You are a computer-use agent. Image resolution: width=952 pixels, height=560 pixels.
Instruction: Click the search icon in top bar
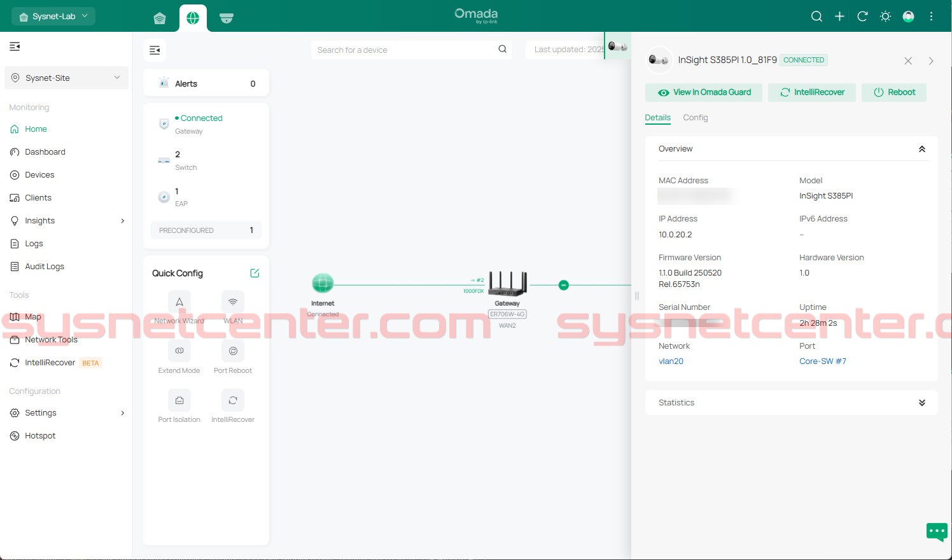pyautogui.click(x=816, y=17)
